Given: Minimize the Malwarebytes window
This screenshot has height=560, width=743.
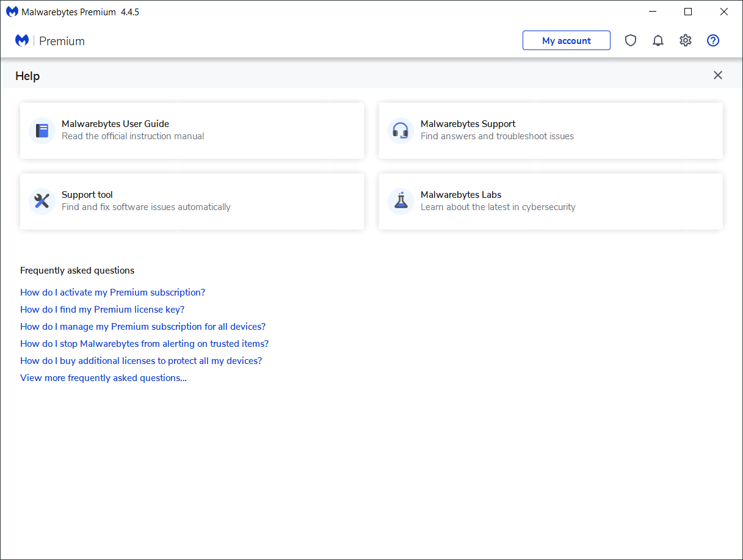Looking at the screenshot, I should coord(653,12).
